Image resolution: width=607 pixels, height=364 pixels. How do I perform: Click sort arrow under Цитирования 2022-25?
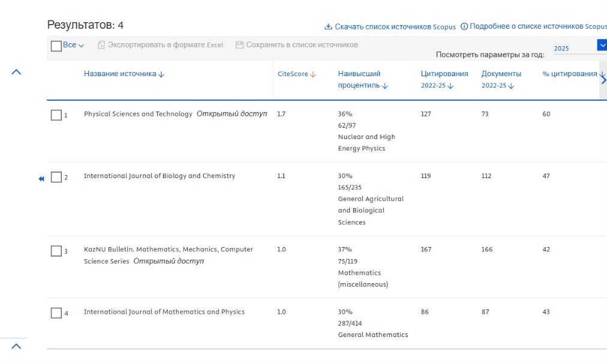450,86
